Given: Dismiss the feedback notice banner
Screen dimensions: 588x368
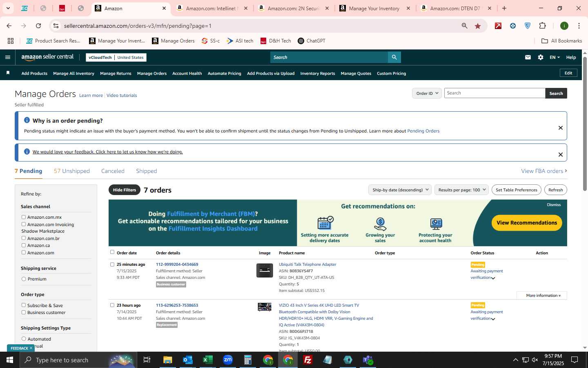Looking at the screenshot, I should (x=561, y=155).
